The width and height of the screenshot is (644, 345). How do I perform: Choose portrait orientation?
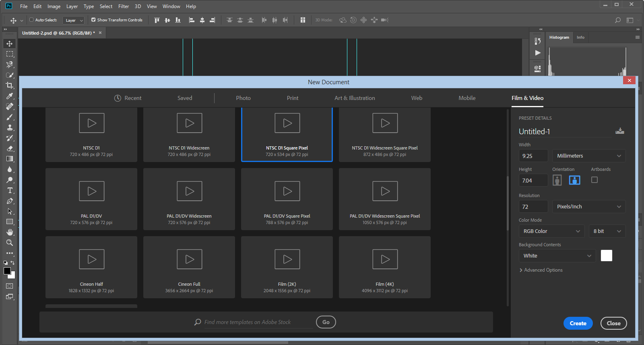click(557, 180)
